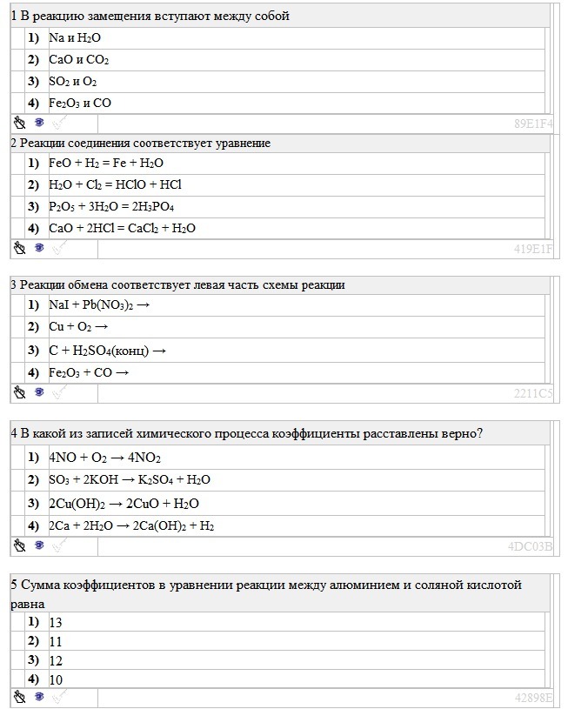Click question code 89E1F4
The width and height of the screenshot is (588, 709).
(x=533, y=124)
